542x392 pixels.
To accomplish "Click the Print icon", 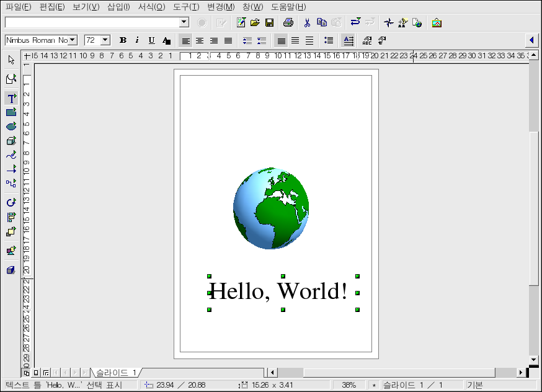I will [288, 23].
